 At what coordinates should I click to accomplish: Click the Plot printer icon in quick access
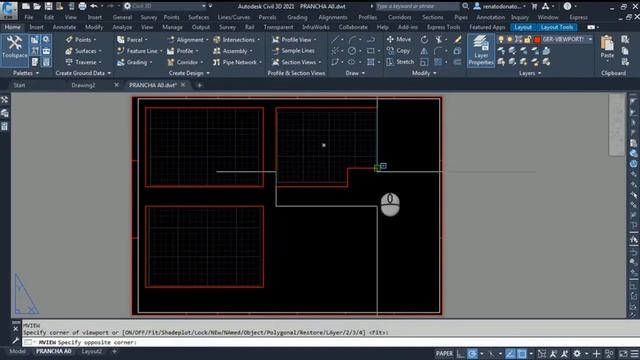[82, 6]
